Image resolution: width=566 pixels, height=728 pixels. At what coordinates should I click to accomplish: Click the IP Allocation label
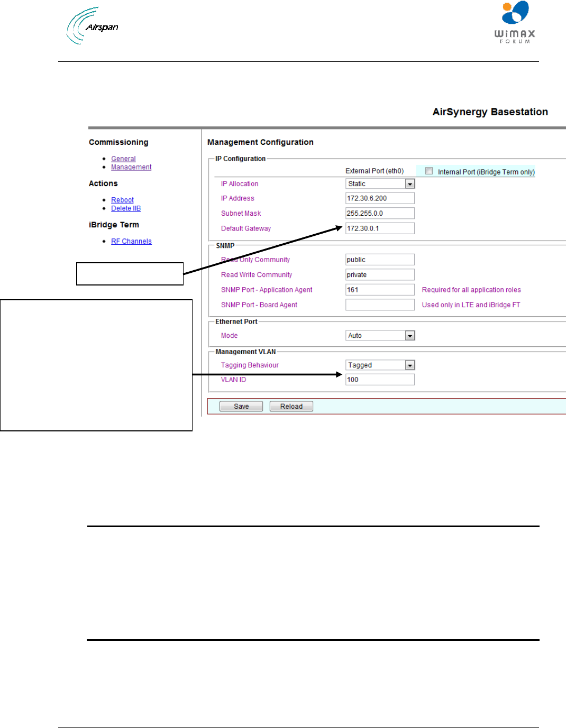point(240,183)
